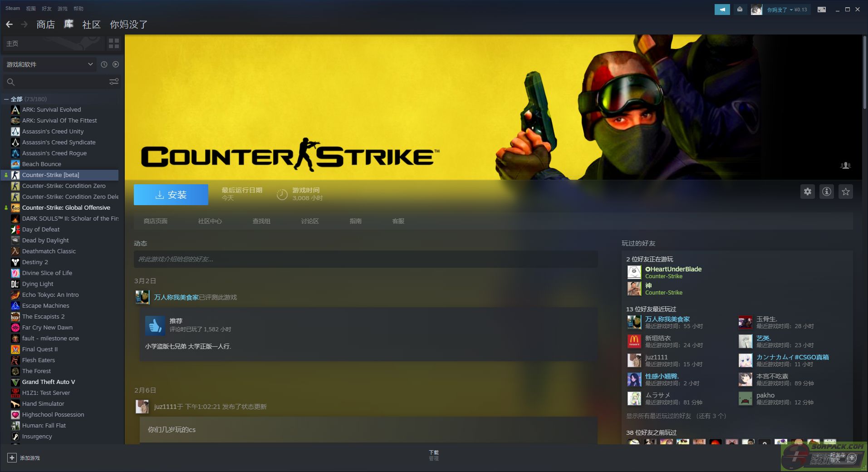The image size is (868, 472).
Task: Open カンナカムイ#CSGO真箱 friend name
Action: click(793, 357)
